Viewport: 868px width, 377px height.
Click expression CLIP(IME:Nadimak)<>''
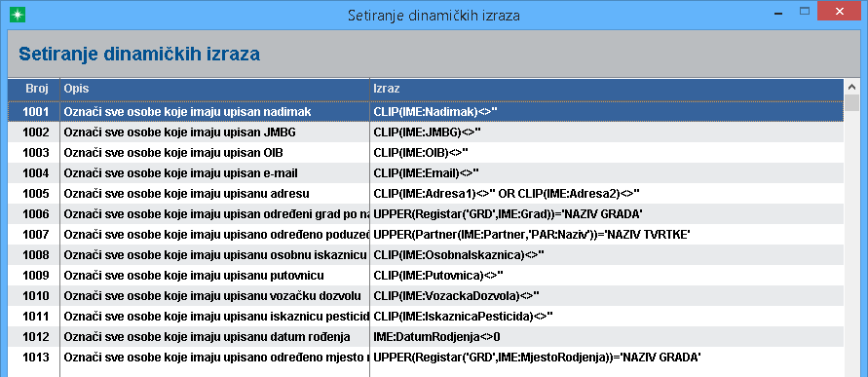click(x=435, y=112)
